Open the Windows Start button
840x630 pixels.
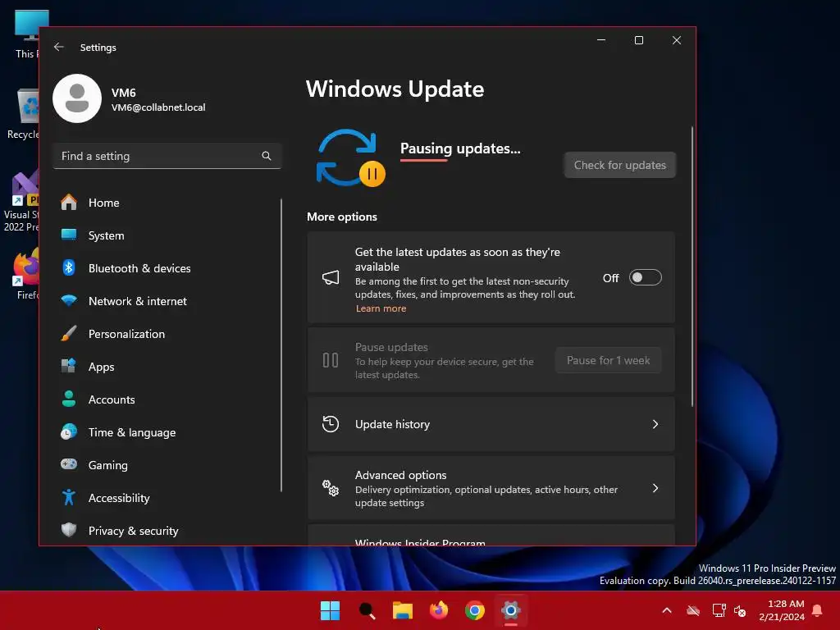[330, 610]
